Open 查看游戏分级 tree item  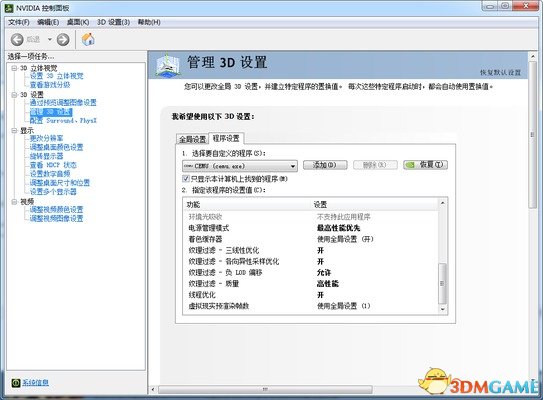(x=50, y=85)
